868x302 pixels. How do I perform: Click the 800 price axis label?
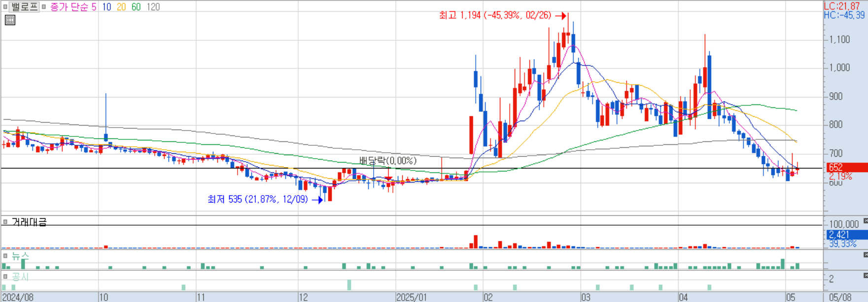[836, 125]
